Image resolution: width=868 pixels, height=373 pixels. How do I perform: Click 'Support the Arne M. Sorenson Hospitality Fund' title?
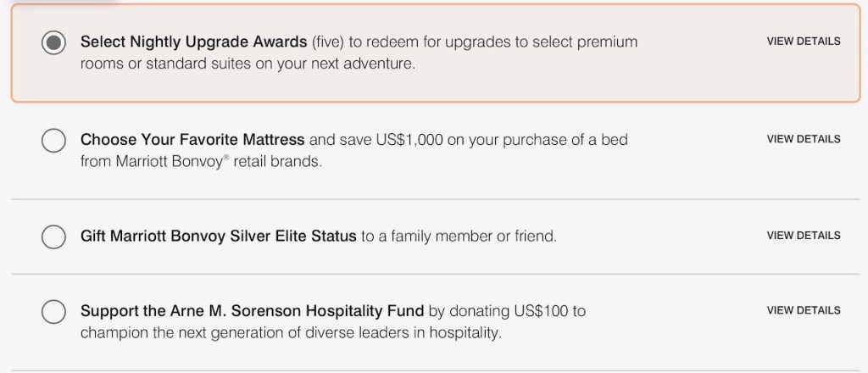tap(252, 311)
